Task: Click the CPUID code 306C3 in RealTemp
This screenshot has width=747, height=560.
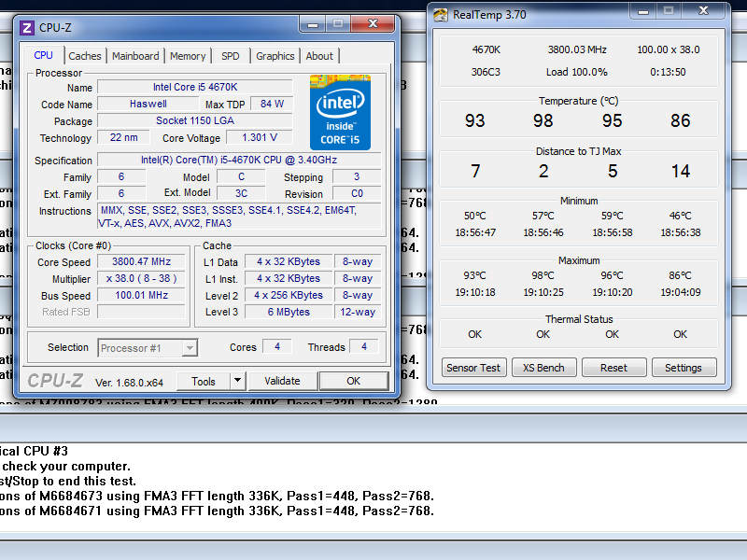Action: 486,72
